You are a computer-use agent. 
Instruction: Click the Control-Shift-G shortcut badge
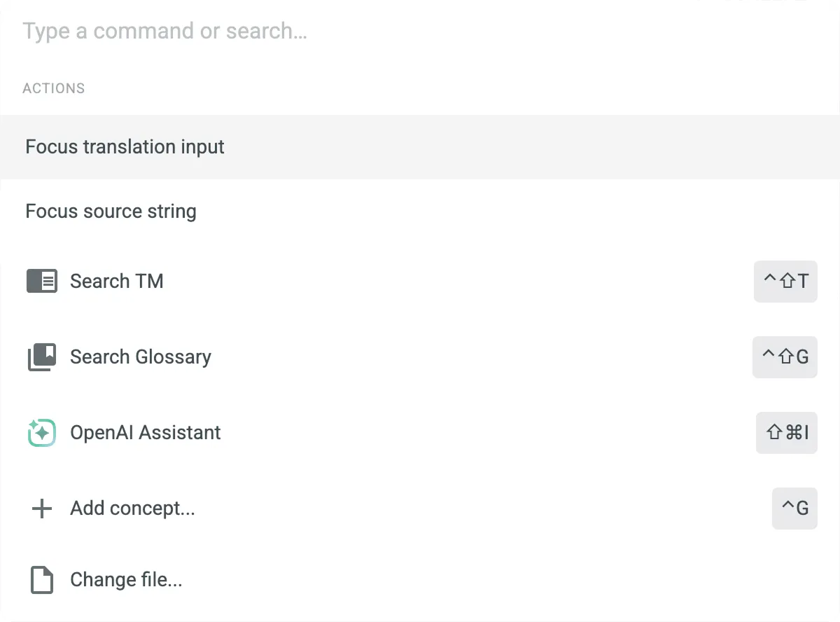[785, 357]
